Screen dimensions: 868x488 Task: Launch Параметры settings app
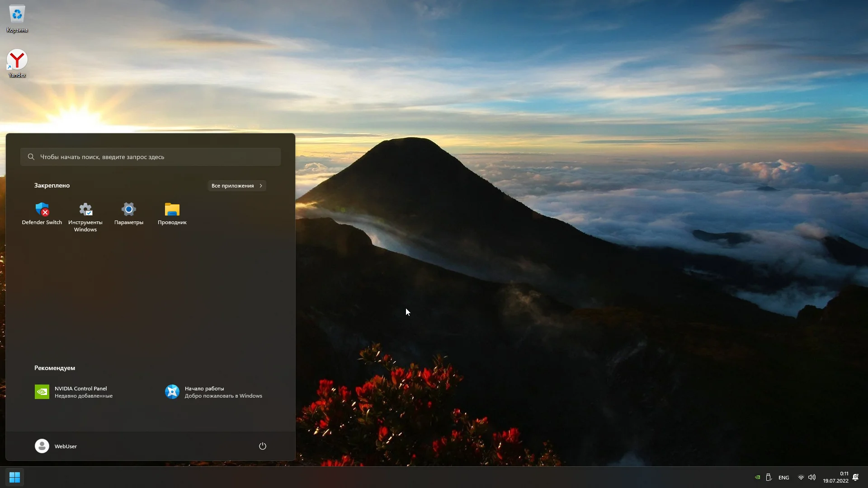pos(129,214)
